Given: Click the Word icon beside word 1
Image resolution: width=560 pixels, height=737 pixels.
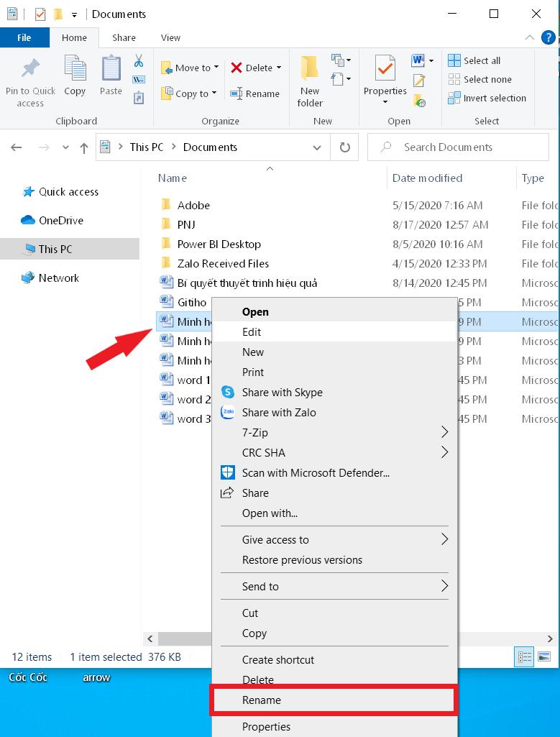Looking at the screenshot, I should click(x=166, y=380).
